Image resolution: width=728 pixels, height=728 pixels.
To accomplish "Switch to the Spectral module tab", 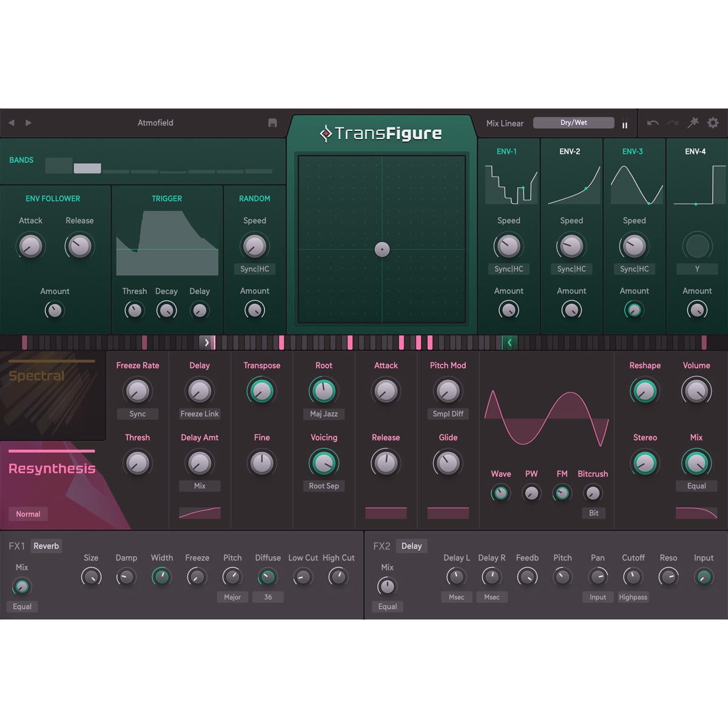I will (x=36, y=376).
